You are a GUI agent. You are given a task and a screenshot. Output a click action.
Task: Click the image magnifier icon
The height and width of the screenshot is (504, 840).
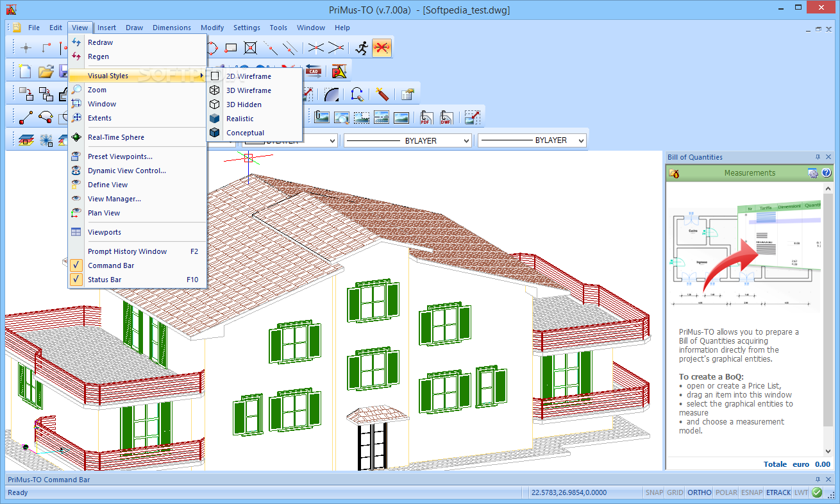point(341,117)
